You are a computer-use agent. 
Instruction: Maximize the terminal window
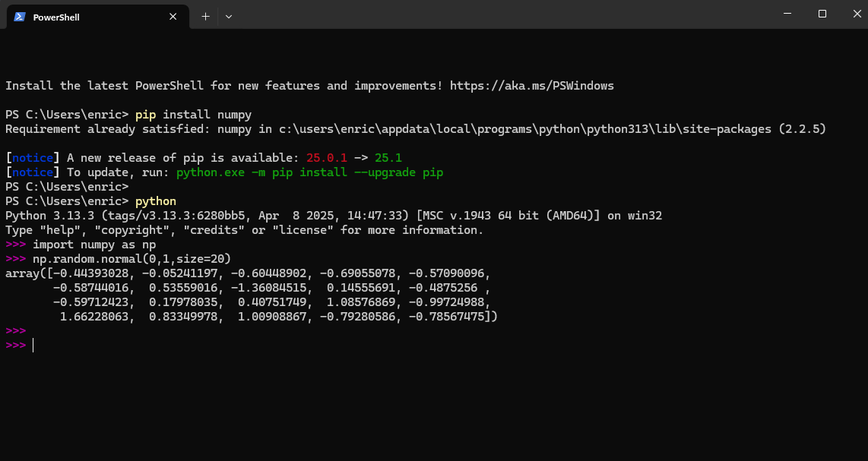pos(822,14)
